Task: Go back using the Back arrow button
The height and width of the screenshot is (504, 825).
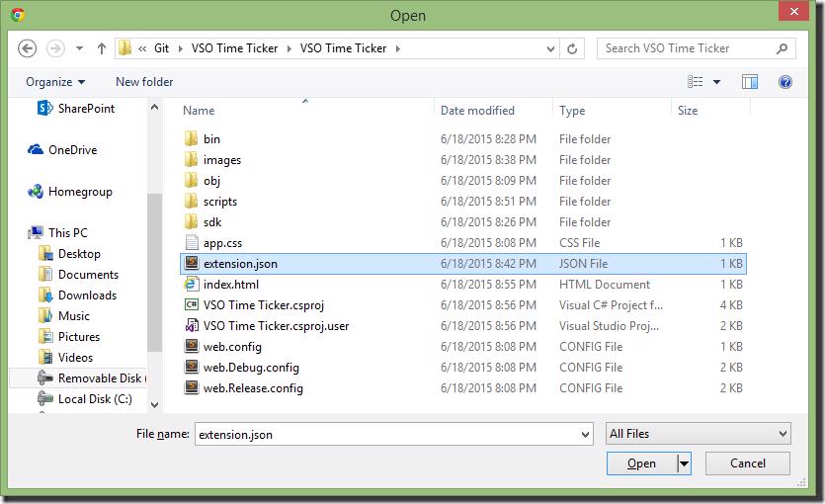Action: click(27, 48)
